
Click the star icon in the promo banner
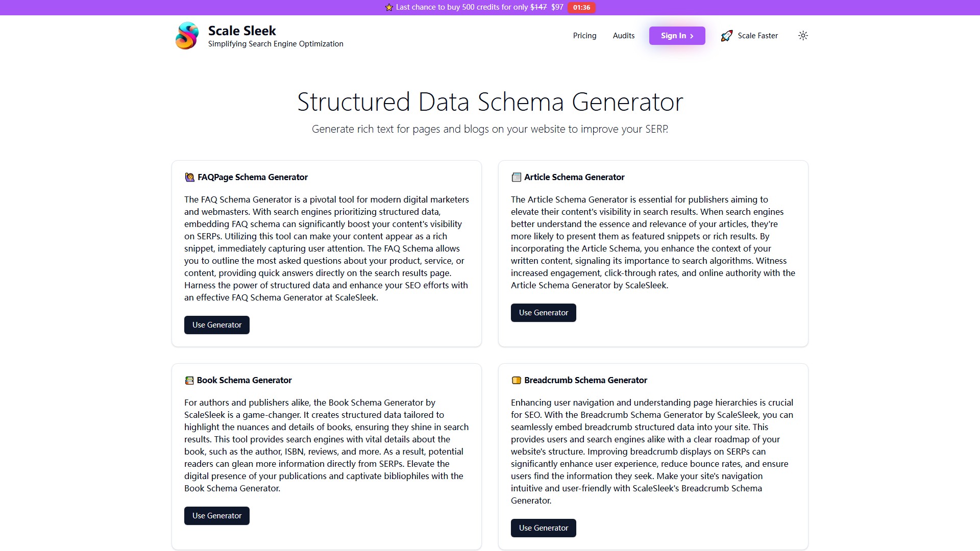389,7
